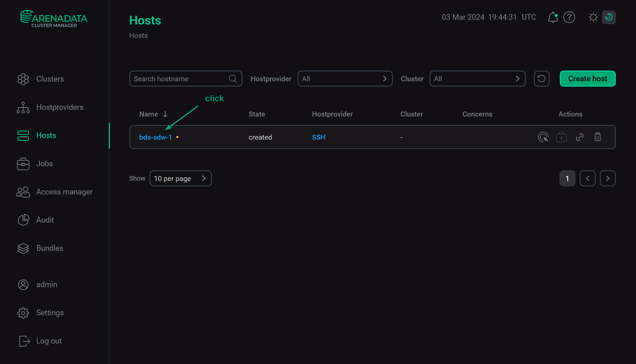Switch to light theme using sun icon
The image size is (636, 364).
pyautogui.click(x=593, y=17)
